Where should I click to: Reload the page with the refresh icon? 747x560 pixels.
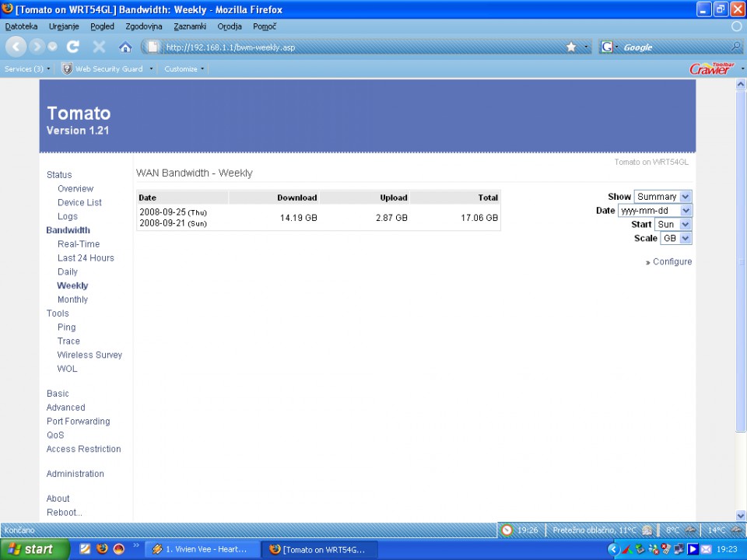point(73,47)
